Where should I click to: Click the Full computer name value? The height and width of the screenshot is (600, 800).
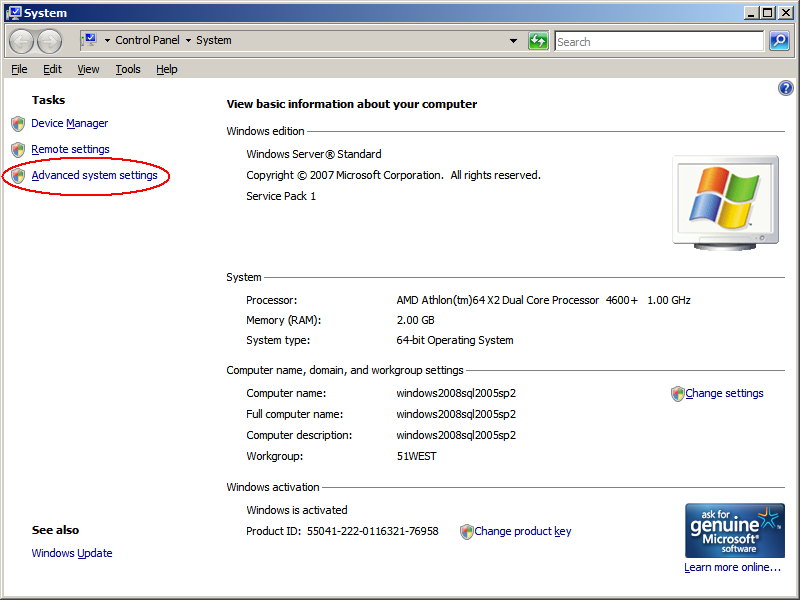(x=456, y=414)
